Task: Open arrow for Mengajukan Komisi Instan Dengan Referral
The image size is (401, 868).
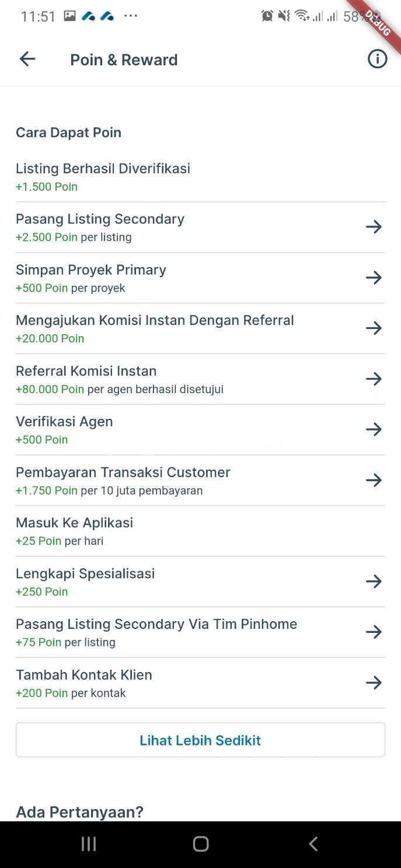Action: tap(374, 328)
